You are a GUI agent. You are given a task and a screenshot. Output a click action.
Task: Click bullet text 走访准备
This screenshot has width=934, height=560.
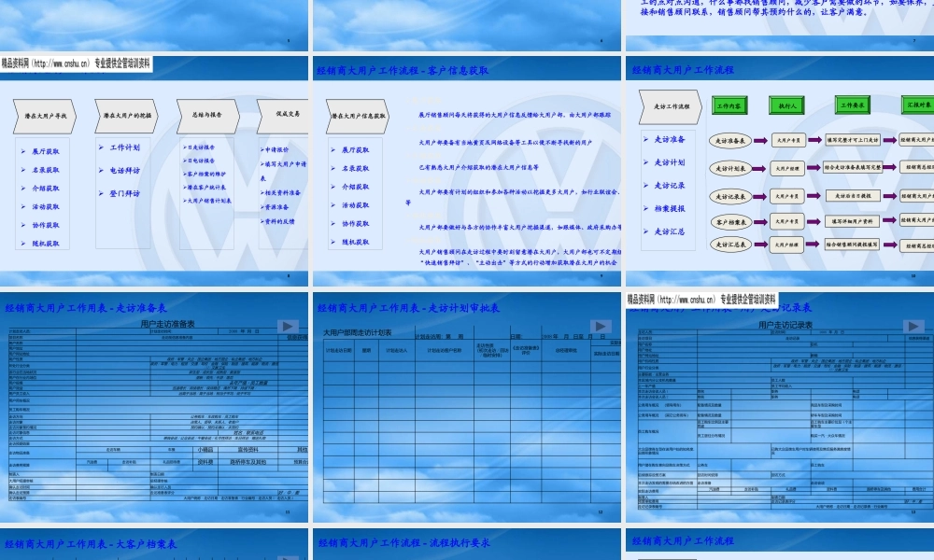point(670,139)
